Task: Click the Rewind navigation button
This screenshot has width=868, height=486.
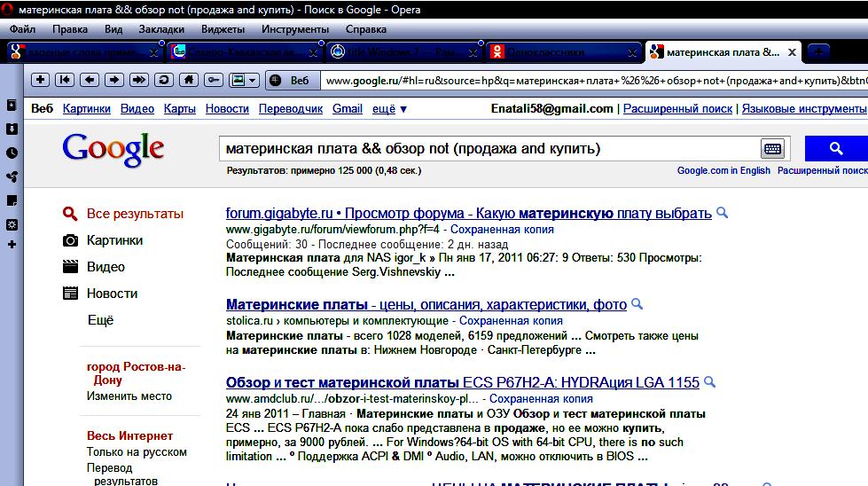Action: coord(65,80)
